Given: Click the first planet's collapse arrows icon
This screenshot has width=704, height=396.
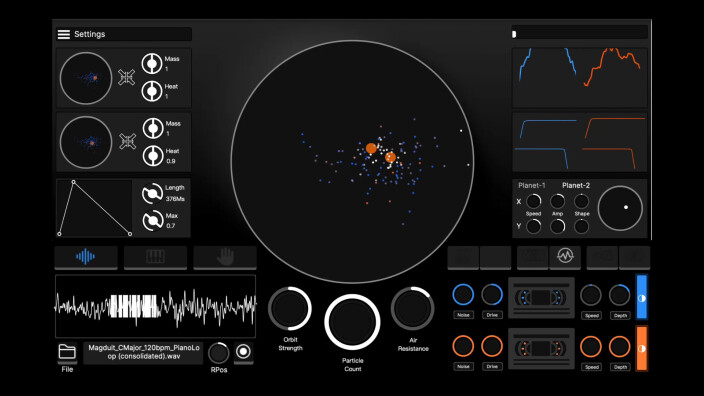Looking at the screenshot, I should click(127, 77).
